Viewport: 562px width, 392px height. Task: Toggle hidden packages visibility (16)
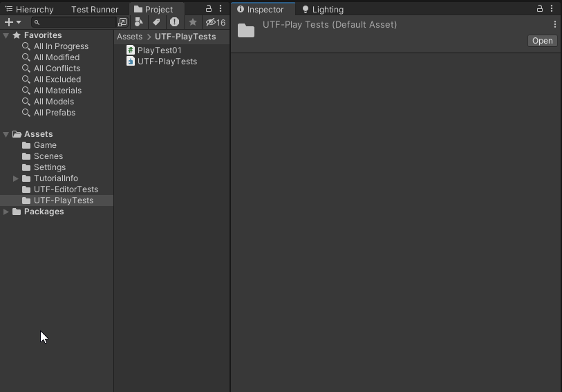(x=216, y=22)
